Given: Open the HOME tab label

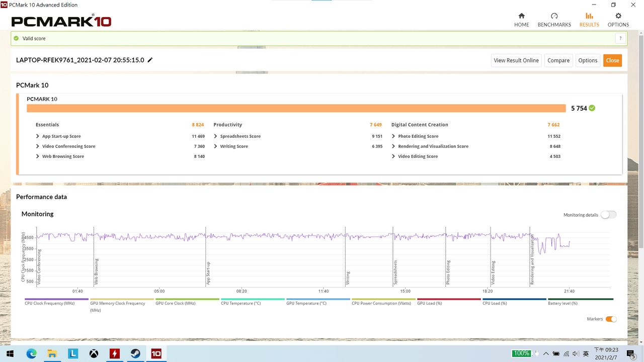Looking at the screenshot, I should click(x=521, y=25).
